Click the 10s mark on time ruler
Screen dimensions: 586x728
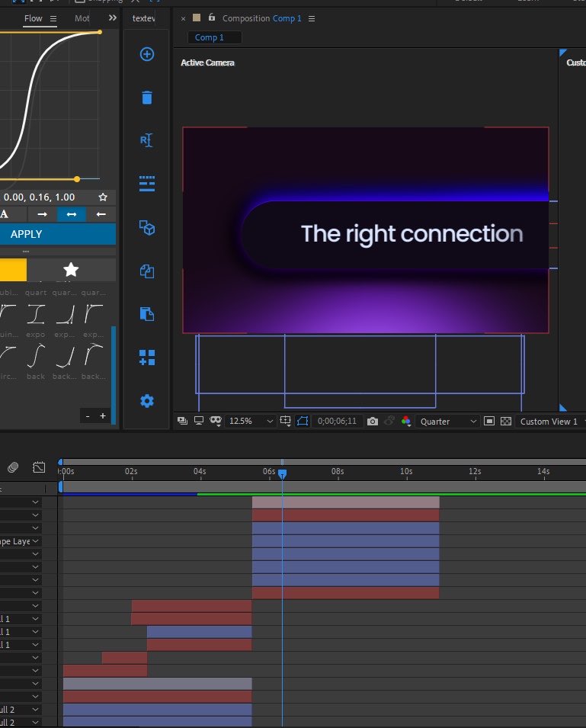406,471
